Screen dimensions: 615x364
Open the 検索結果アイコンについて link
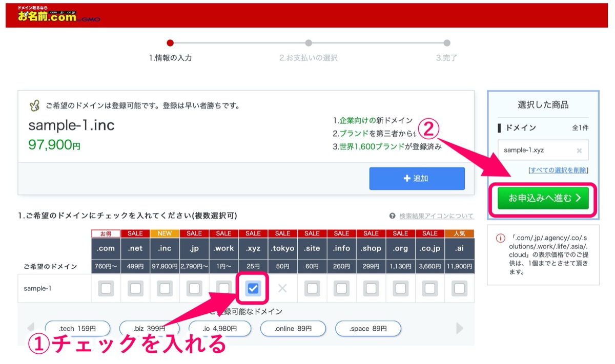(x=437, y=216)
